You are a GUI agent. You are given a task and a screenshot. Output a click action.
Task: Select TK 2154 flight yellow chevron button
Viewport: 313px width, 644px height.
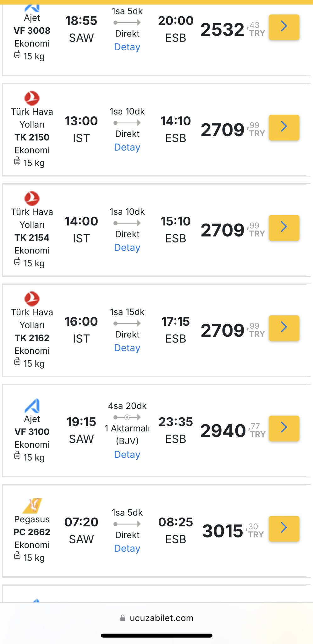click(284, 228)
